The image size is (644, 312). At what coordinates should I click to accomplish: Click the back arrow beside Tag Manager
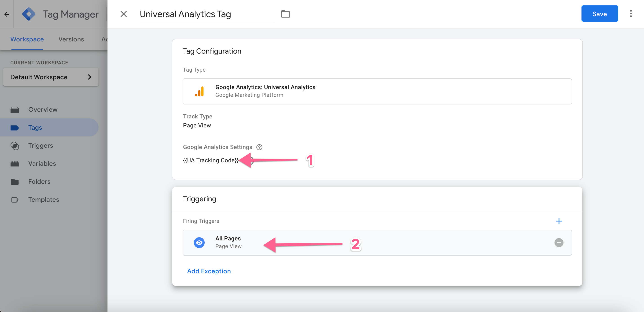pos(7,14)
